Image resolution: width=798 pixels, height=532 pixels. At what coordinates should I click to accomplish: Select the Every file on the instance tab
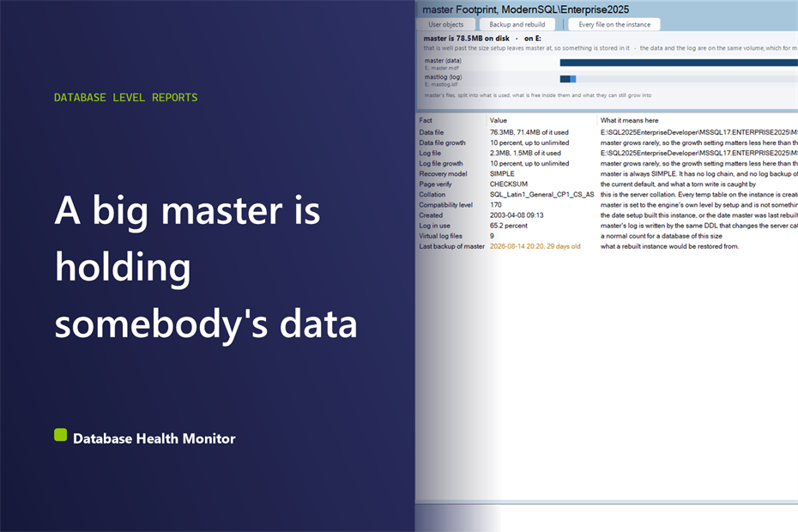(x=614, y=24)
